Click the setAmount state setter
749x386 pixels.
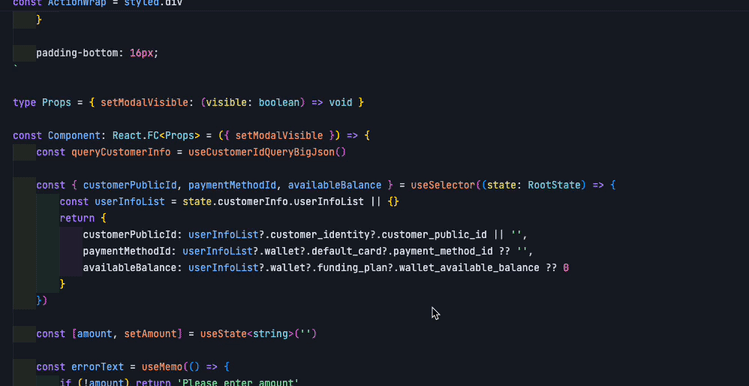point(150,334)
